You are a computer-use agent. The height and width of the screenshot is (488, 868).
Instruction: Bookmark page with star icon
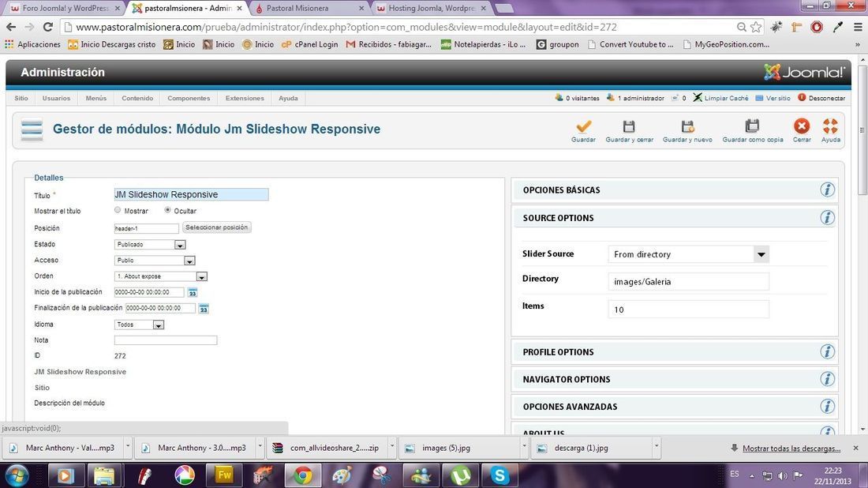point(756,27)
